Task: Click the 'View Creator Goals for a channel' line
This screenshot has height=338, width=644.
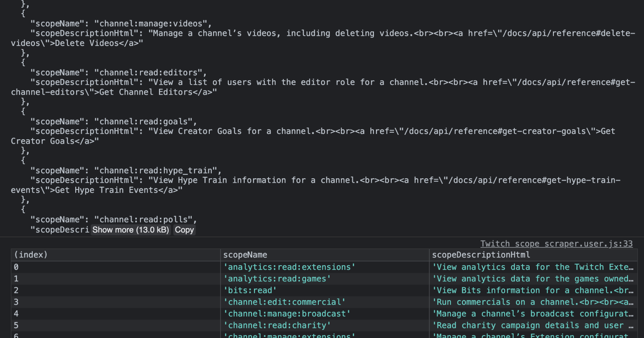Action: click(323, 131)
